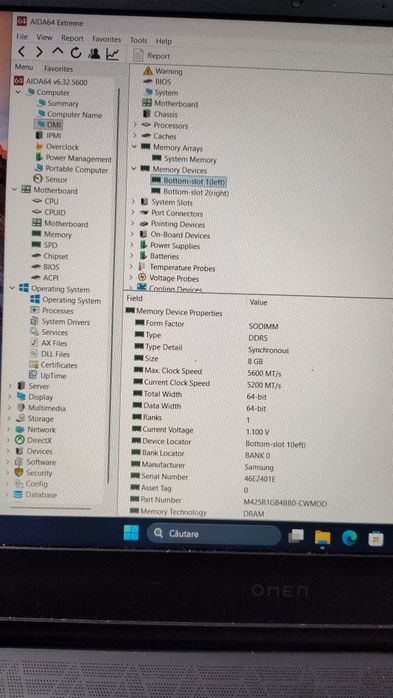Click the Value column header

coord(258,302)
